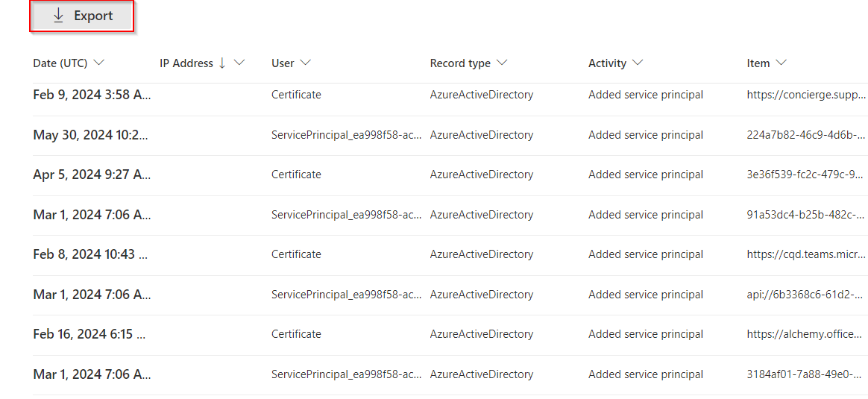Open the User column dropdown chevron
This screenshot has width=868, height=399.
[305, 63]
